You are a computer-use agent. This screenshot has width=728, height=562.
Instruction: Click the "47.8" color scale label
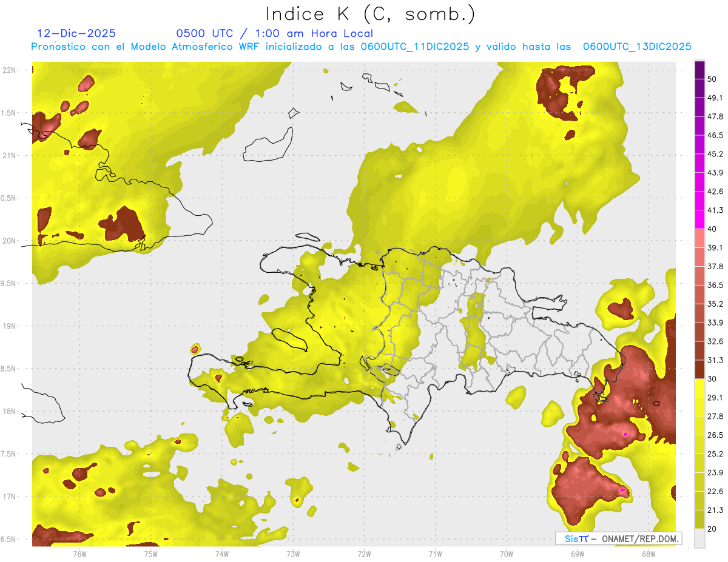(715, 116)
